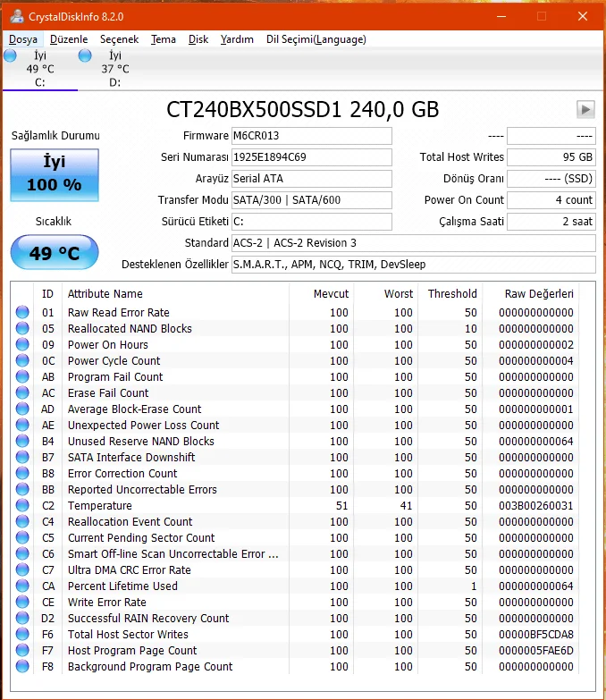Click status orb for Average Block-Erase Count

coord(22,409)
